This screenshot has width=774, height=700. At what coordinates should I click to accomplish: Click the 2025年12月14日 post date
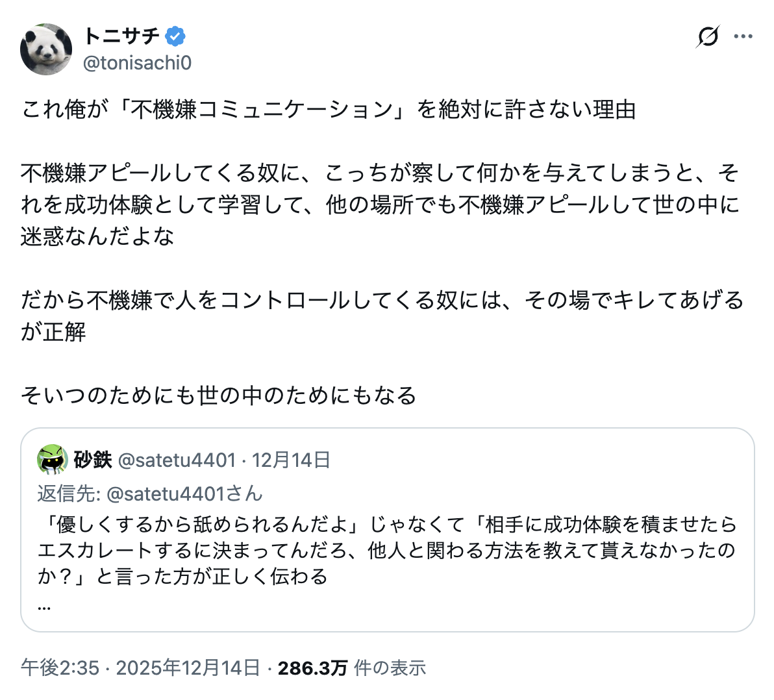[x=188, y=668]
